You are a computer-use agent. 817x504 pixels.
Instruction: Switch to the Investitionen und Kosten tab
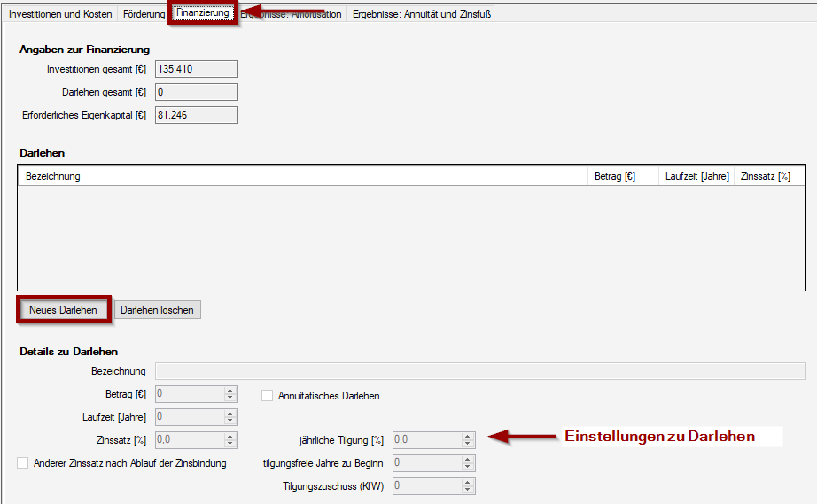pos(60,14)
